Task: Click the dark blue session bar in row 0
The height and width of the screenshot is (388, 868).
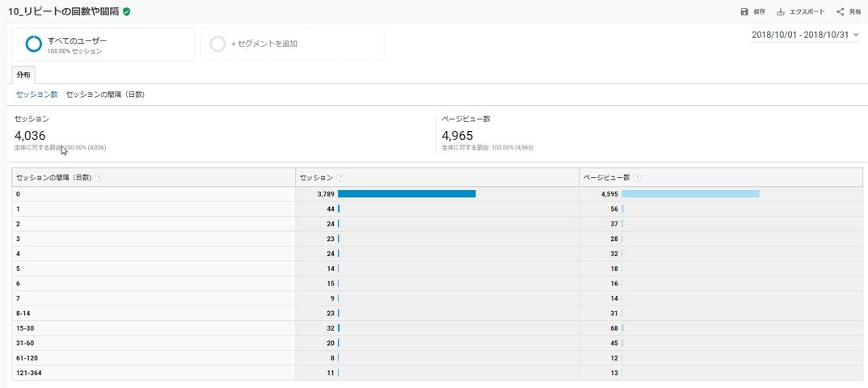Action: 407,194
